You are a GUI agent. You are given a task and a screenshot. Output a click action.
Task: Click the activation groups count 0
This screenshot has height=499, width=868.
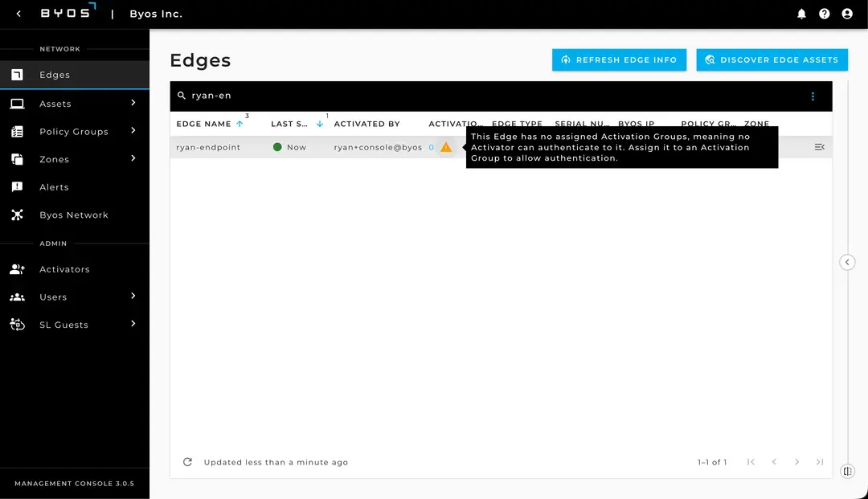[x=432, y=147]
